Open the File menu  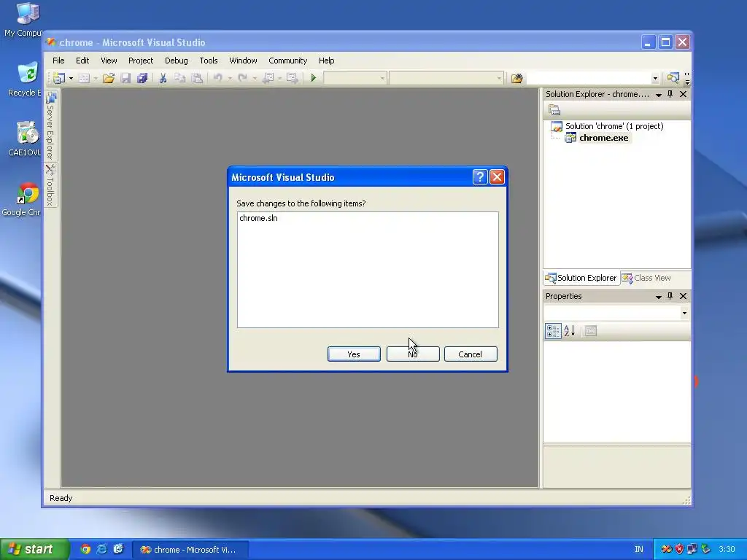pyautogui.click(x=58, y=61)
